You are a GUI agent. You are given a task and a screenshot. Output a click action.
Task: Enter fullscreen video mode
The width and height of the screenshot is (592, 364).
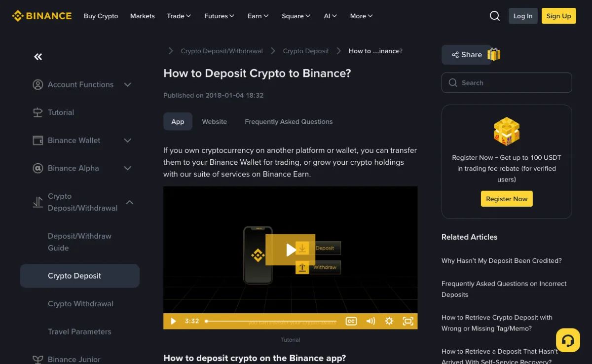[x=408, y=321]
